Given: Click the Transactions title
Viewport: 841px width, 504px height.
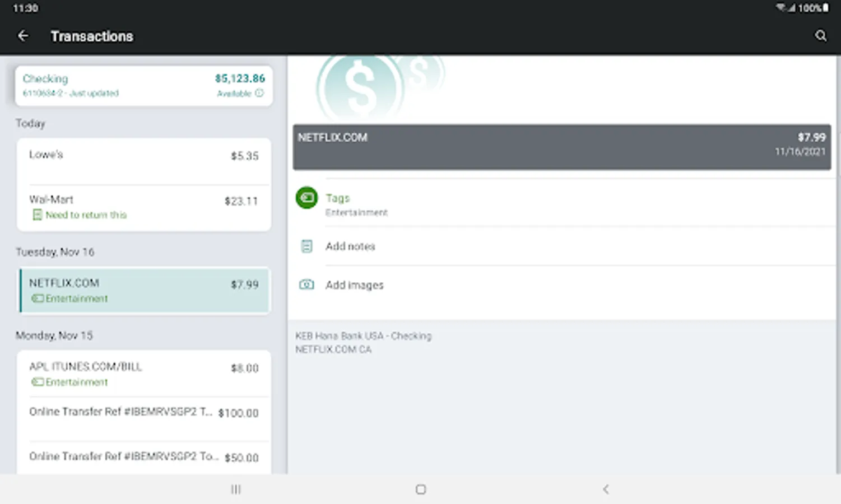Looking at the screenshot, I should [92, 36].
